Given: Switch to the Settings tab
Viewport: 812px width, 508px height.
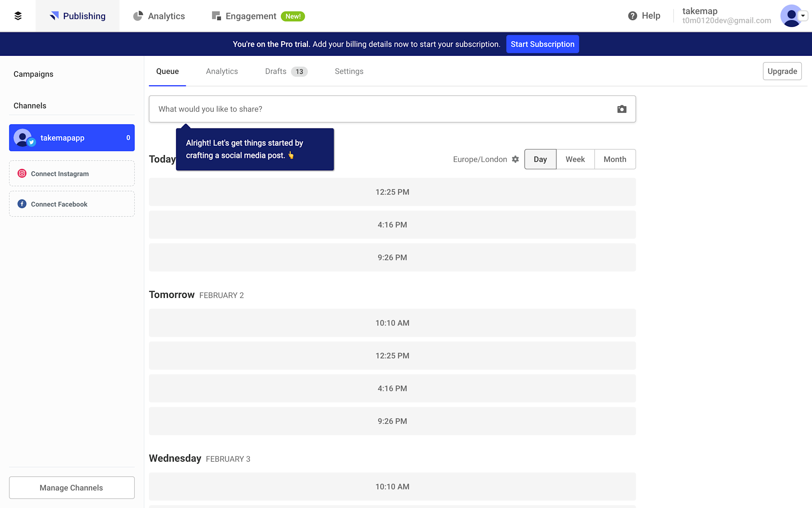Looking at the screenshot, I should (x=349, y=71).
